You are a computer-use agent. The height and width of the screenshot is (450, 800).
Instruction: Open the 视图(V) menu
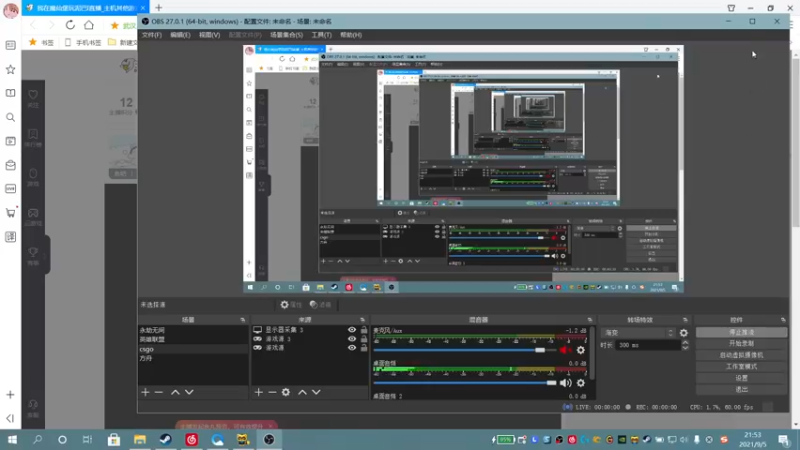(209, 35)
